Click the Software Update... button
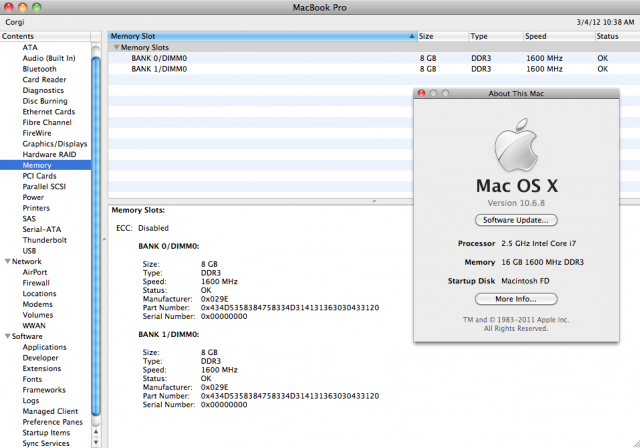This screenshot has height=448, width=640. [x=516, y=220]
